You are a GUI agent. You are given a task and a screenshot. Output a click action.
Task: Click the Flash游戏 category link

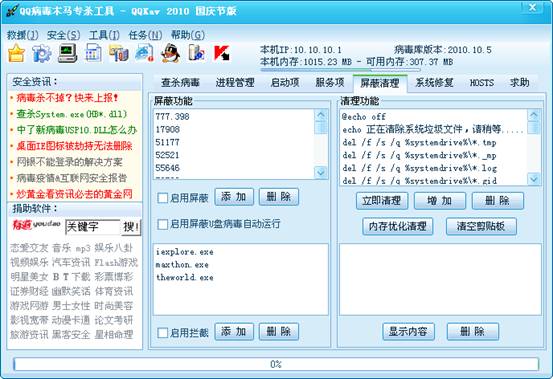click(x=116, y=262)
